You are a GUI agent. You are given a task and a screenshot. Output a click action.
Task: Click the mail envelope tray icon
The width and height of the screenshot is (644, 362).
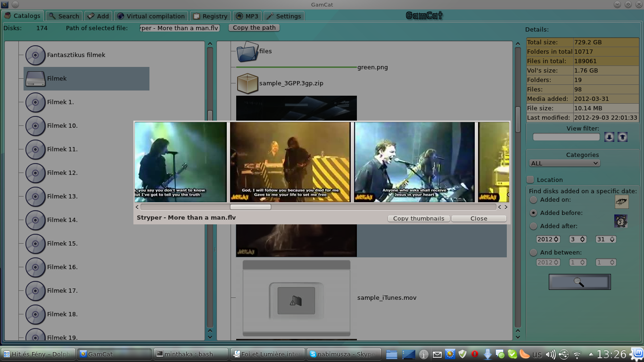click(437, 354)
